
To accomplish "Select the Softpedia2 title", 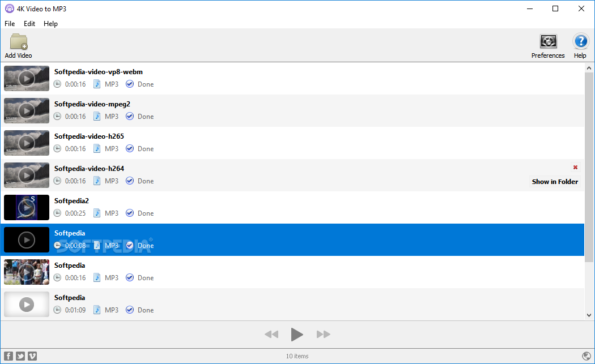I will [71, 200].
